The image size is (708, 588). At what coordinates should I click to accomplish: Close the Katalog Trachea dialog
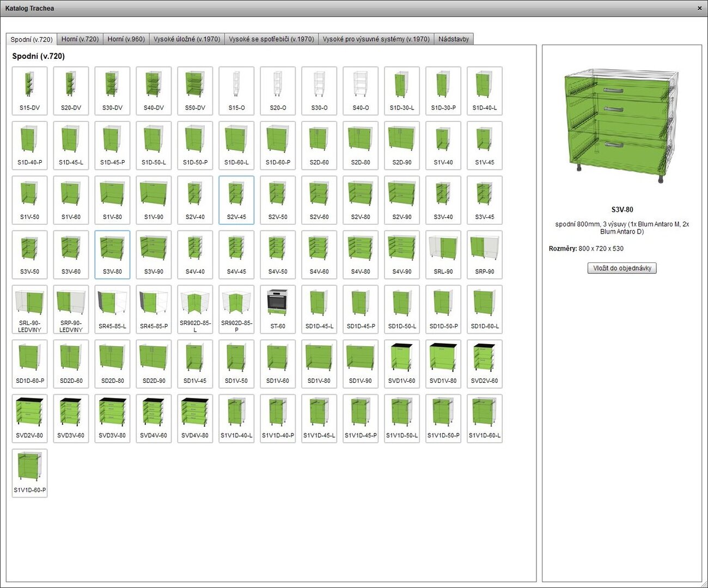[x=699, y=8]
